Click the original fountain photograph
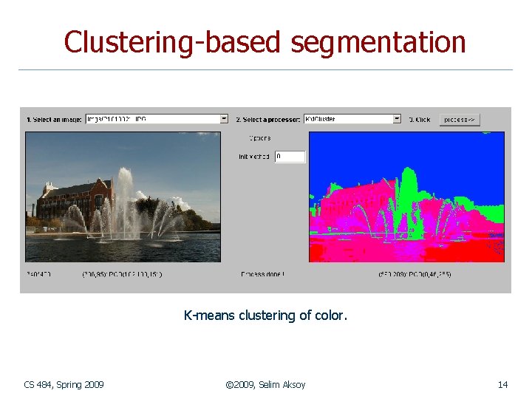Viewport: 532px width, 399px height. pos(123,197)
